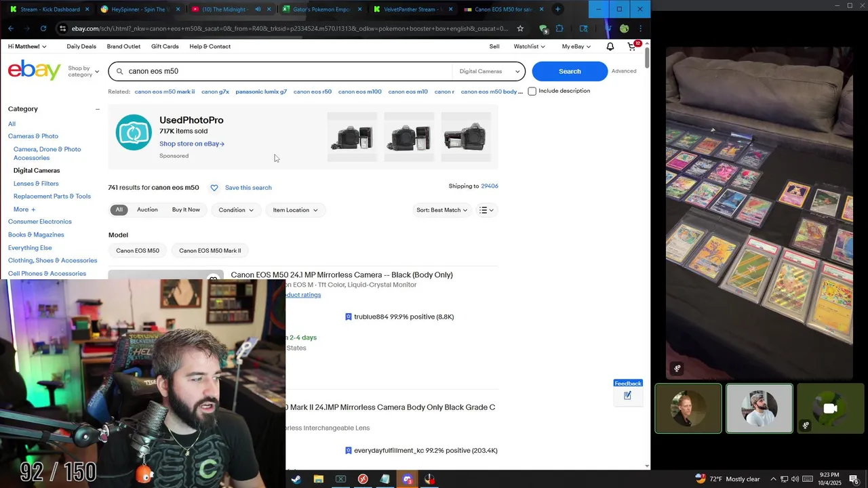868x488 pixels.
Task: Open Help & Contact
Action: click(210, 46)
